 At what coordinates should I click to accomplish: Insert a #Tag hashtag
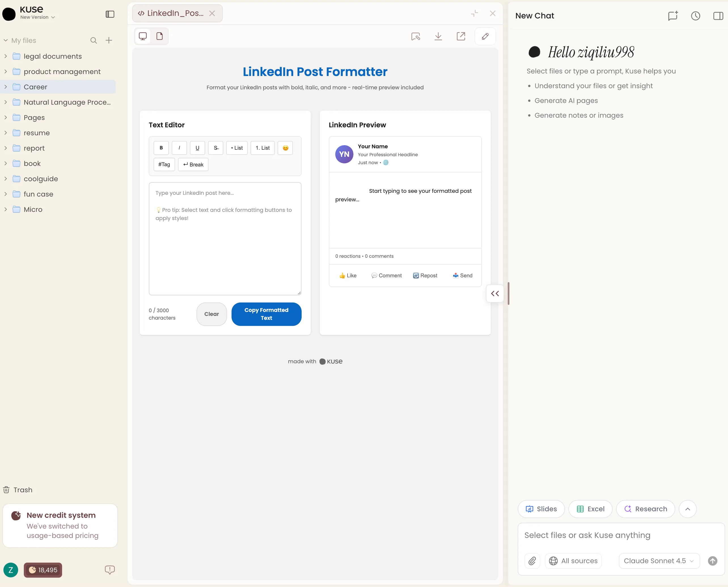coord(164,164)
